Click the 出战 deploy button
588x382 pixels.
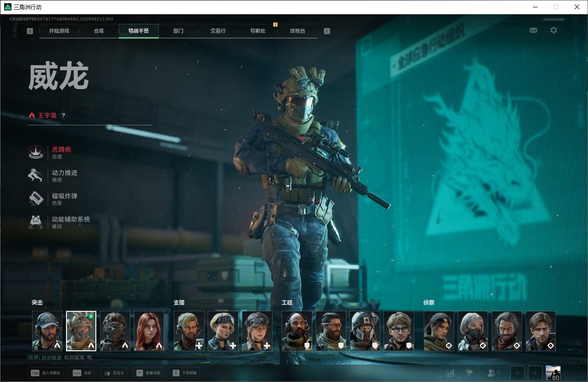tap(83, 373)
